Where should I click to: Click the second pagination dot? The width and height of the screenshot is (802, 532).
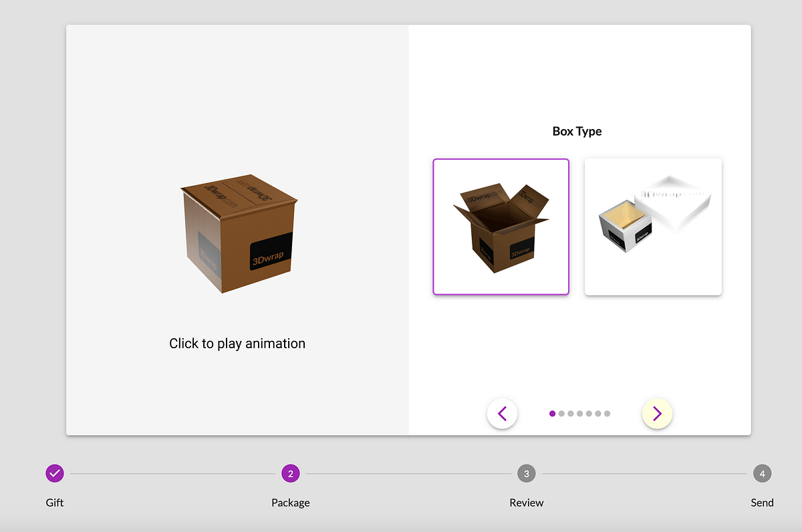(561, 414)
